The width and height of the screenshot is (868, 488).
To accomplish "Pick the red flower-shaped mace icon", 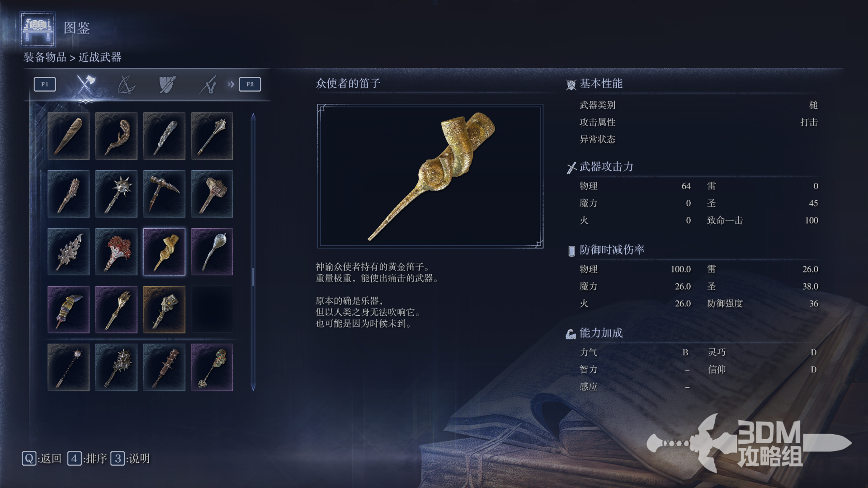I will pos(117,252).
